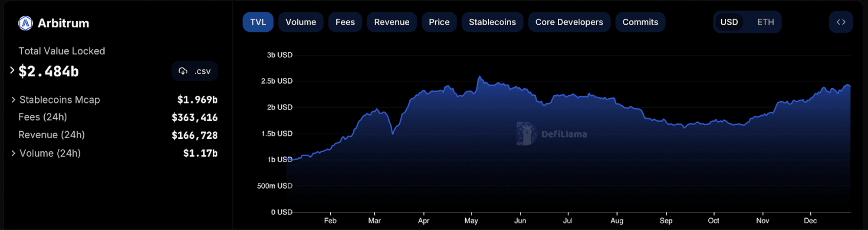This screenshot has width=868, height=230.
Task: Enable the Price chart option
Action: [439, 22]
